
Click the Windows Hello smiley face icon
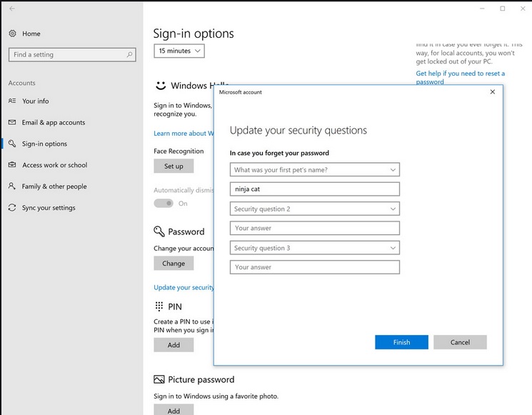point(161,86)
